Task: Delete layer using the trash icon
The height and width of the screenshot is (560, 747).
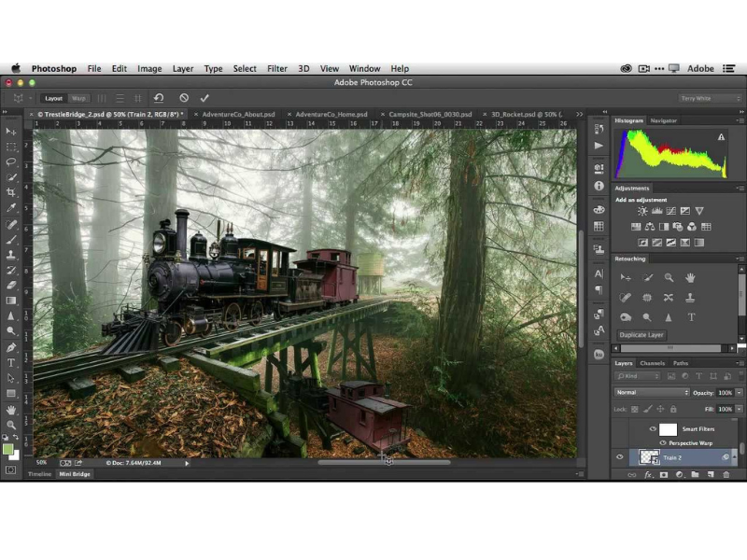Action: [726, 475]
